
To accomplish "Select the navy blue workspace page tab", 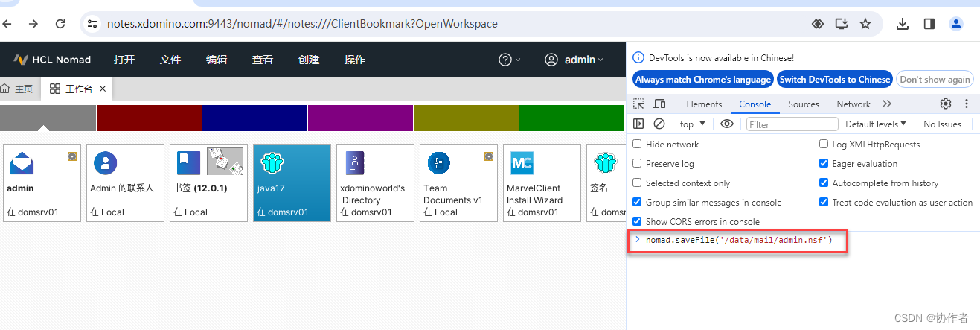I will click(x=254, y=118).
